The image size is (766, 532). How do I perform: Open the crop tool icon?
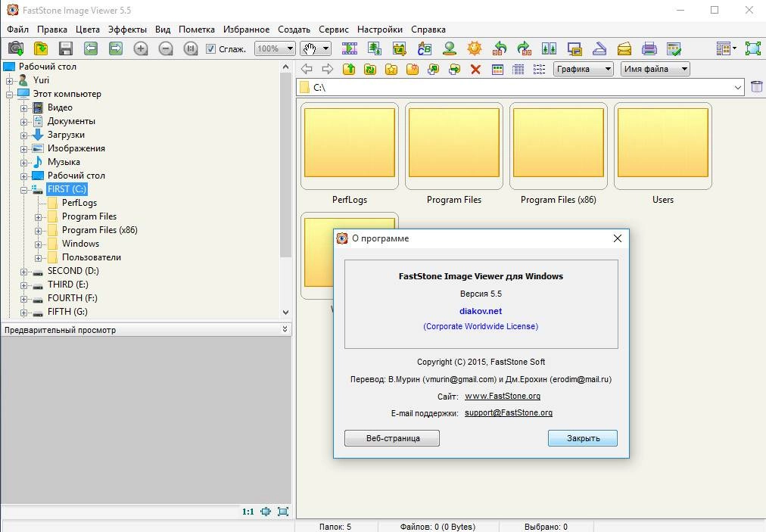coord(400,48)
